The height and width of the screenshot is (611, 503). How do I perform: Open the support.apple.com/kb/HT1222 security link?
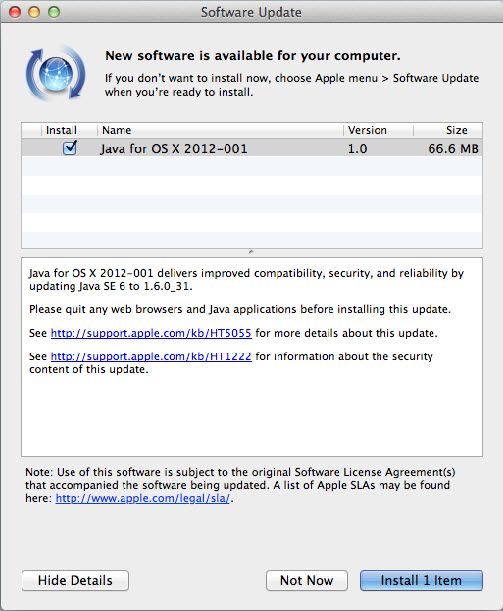[x=151, y=356]
